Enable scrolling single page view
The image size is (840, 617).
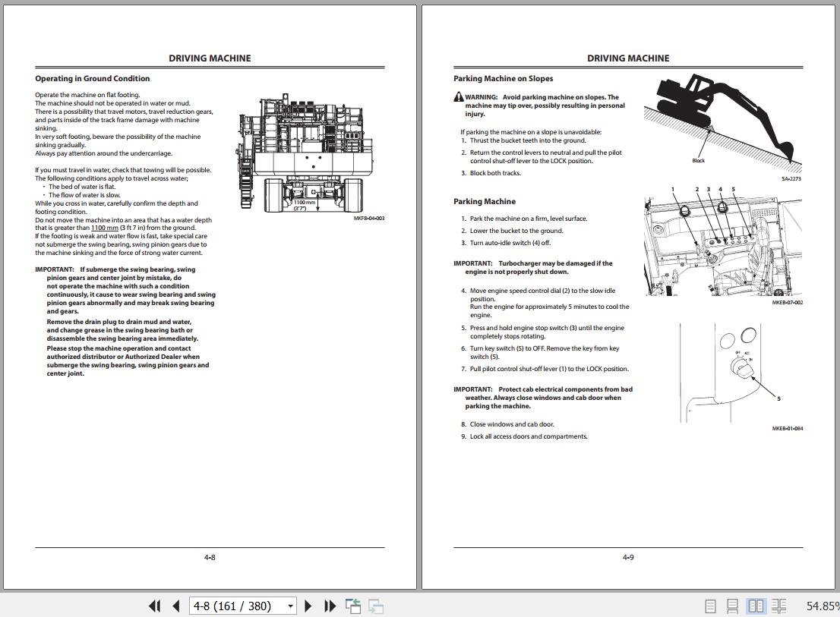[x=732, y=606]
